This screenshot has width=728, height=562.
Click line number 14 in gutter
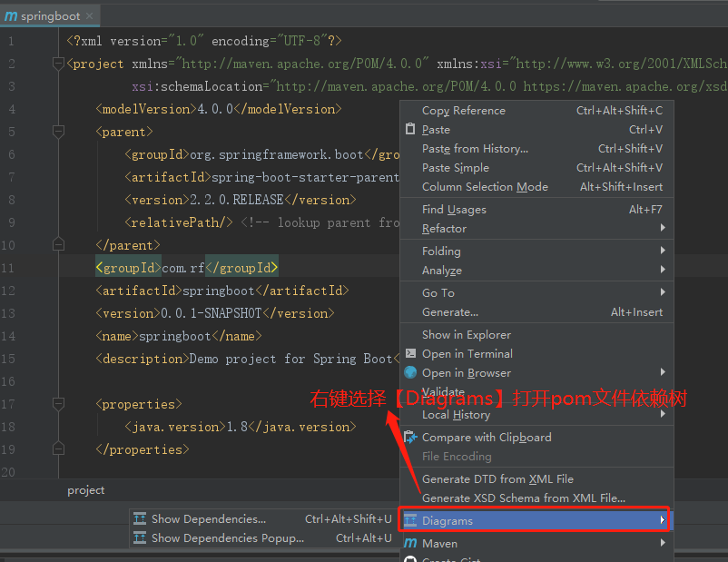point(8,336)
